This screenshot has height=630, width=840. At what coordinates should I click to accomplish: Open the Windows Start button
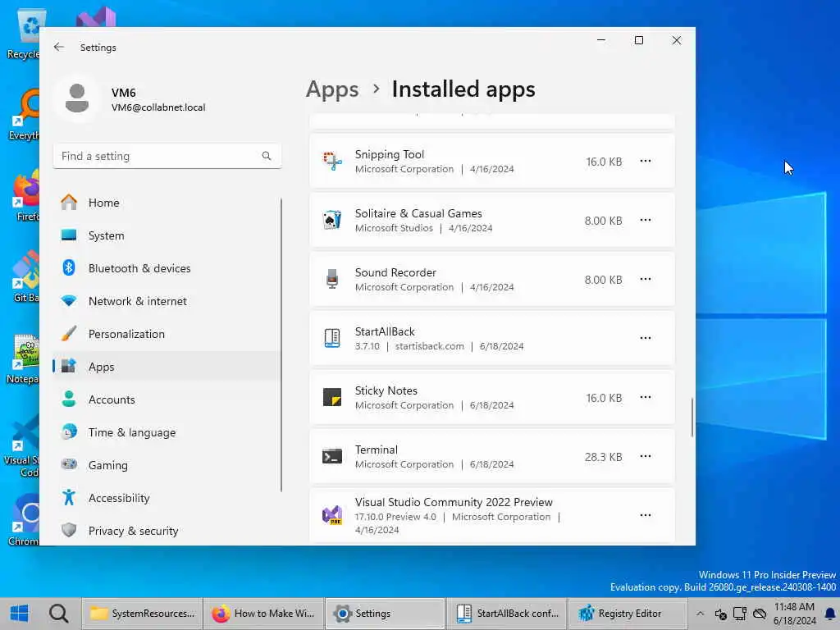point(20,614)
